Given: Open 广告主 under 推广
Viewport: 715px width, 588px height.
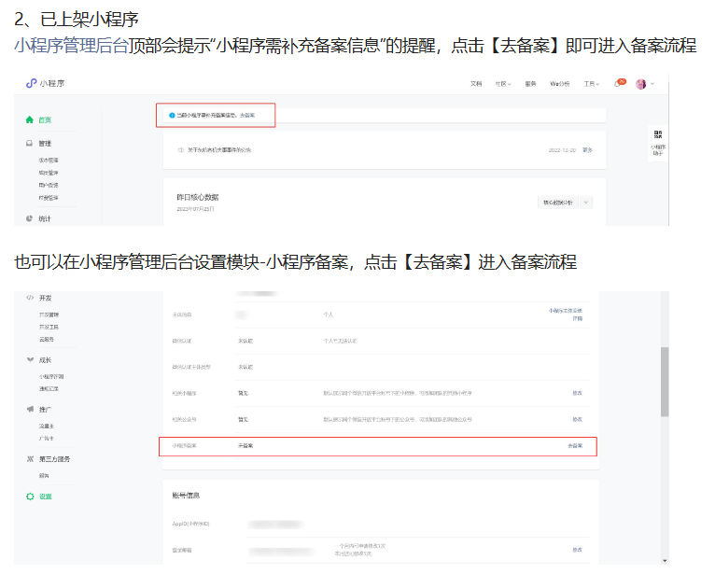Looking at the screenshot, I should point(47,439).
